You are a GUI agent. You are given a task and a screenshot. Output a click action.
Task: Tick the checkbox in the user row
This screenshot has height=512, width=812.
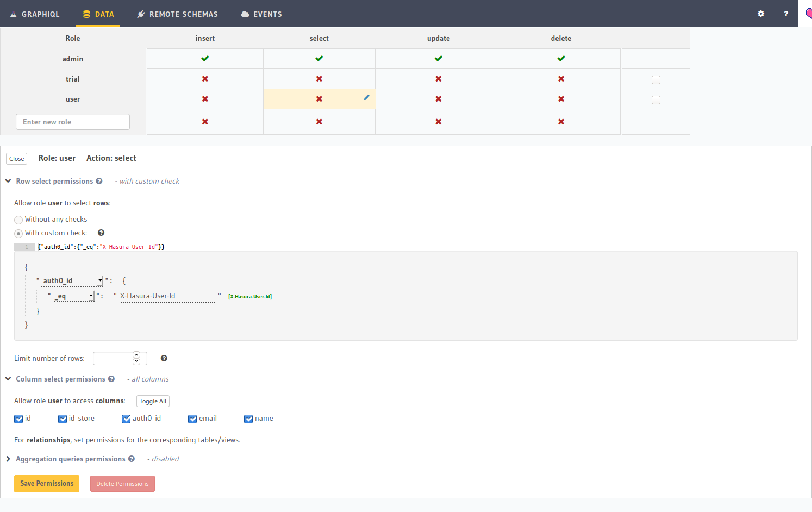[x=656, y=100]
